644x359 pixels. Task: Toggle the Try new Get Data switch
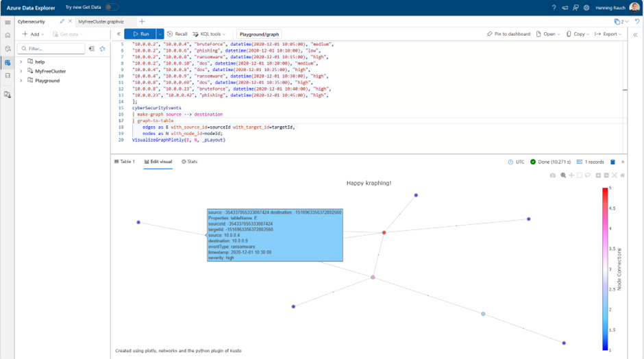111,7
